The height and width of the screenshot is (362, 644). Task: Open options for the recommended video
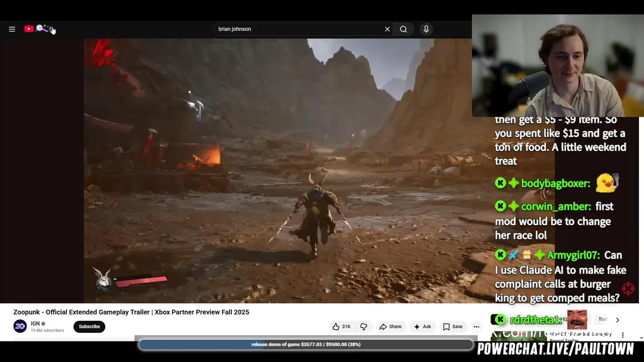[x=623, y=335]
